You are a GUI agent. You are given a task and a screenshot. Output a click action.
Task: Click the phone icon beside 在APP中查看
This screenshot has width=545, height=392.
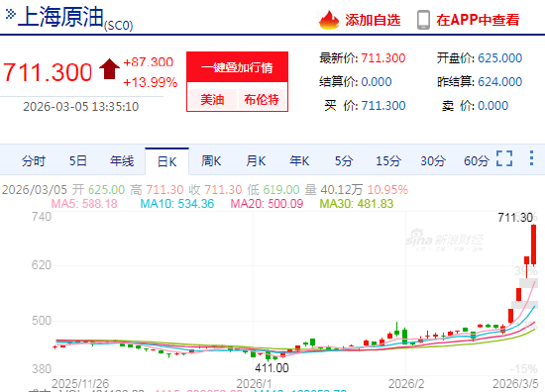coord(423,20)
